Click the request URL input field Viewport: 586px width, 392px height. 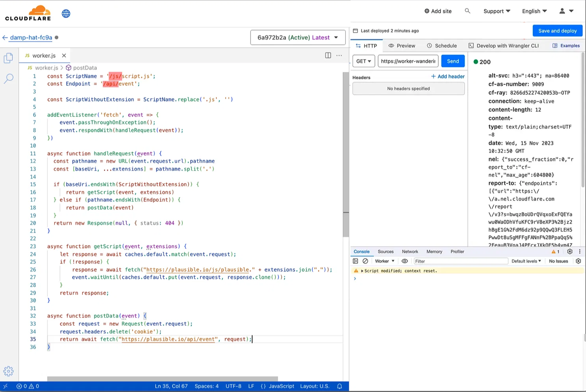408,61
